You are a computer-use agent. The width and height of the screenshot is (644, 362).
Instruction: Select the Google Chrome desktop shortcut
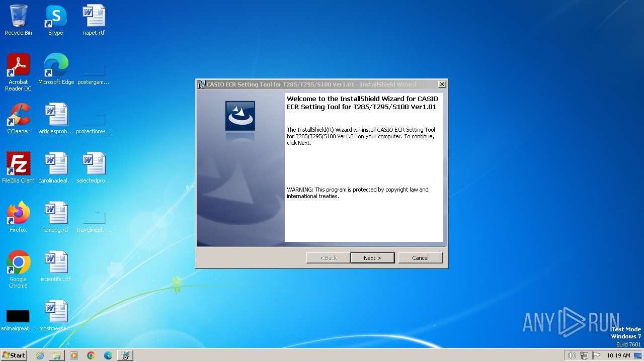coord(18,269)
